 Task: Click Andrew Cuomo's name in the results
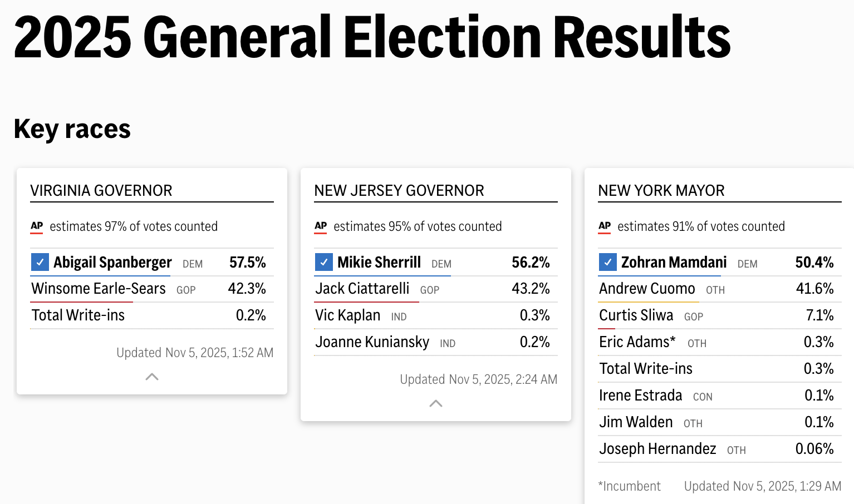pyautogui.click(x=647, y=288)
